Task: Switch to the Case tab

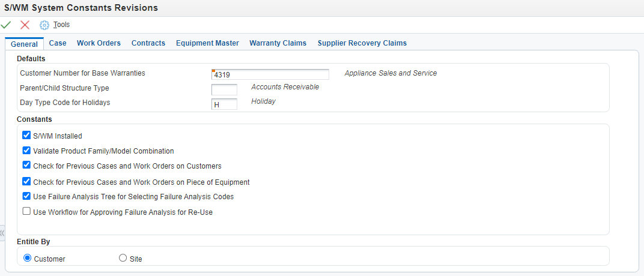Action: pyautogui.click(x=58, y=43)
